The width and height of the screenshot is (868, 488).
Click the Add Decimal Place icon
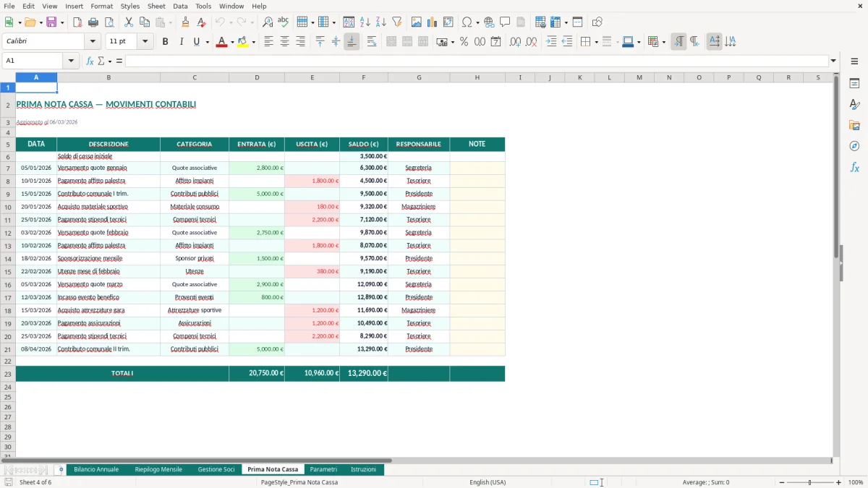click(516, 42)
